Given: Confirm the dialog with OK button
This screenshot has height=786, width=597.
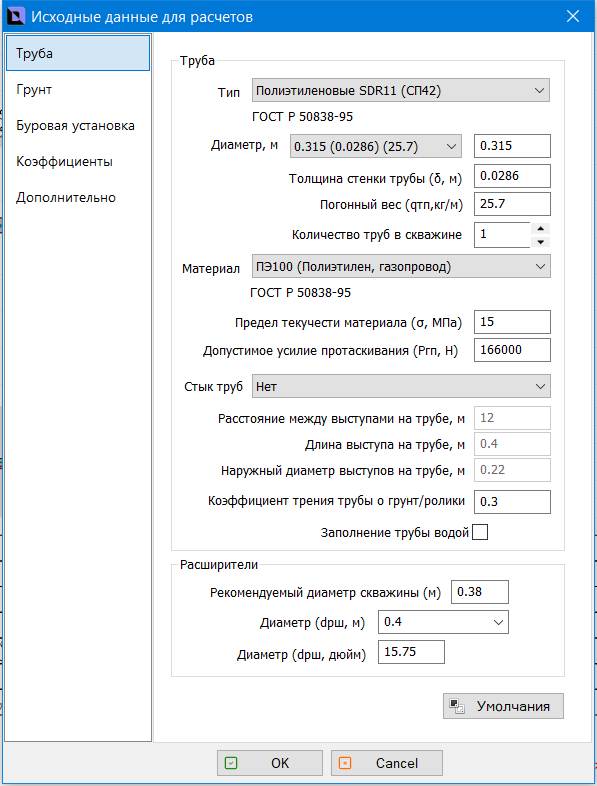Looking at the screenshot, I should pyautogui.click(x=270, y=763).
